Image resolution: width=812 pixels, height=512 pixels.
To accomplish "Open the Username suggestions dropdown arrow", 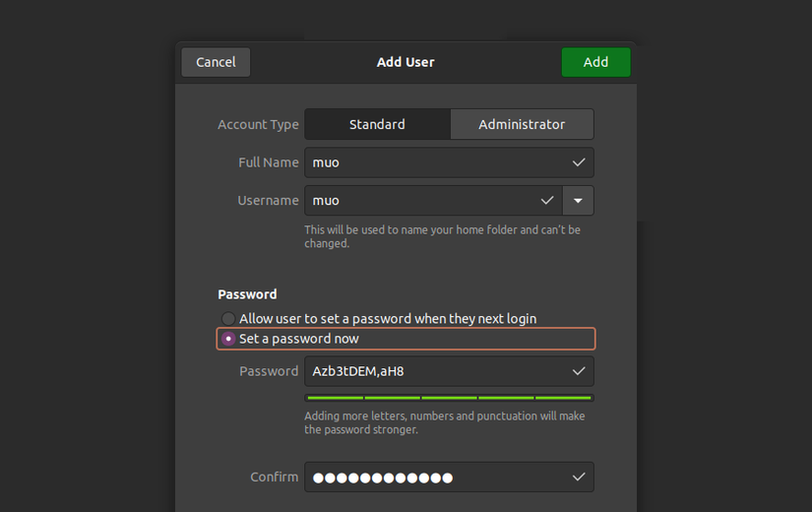I will point(578,201).
